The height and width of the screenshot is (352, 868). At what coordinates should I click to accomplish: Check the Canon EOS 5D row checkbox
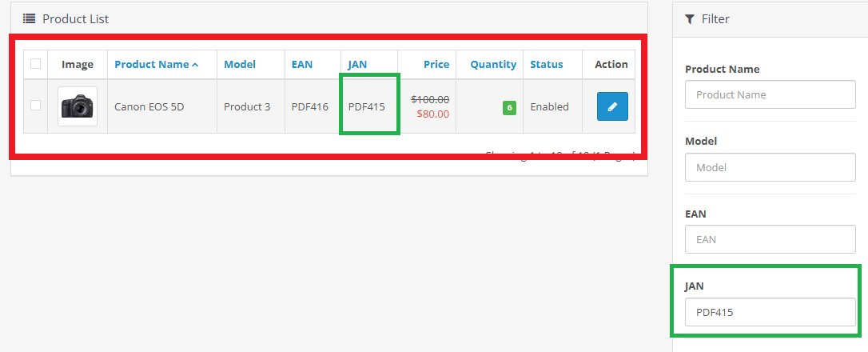(36, 105)
